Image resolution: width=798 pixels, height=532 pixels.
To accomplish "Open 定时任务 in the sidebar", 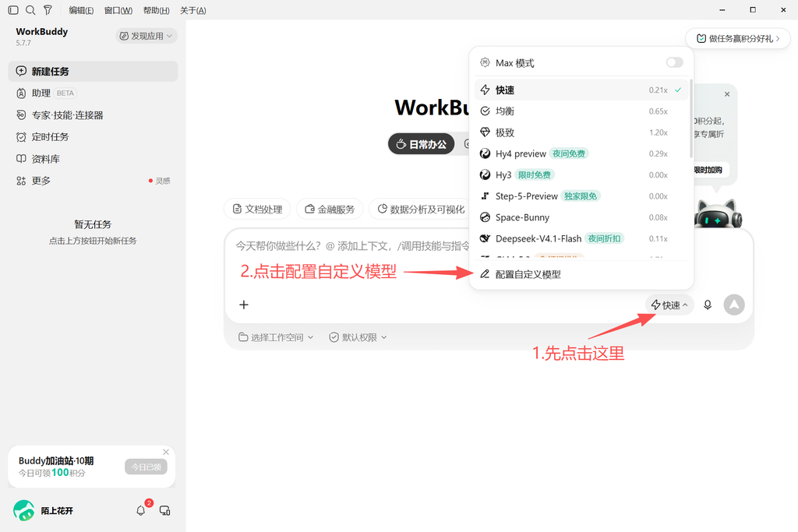I will coord(93,137).
